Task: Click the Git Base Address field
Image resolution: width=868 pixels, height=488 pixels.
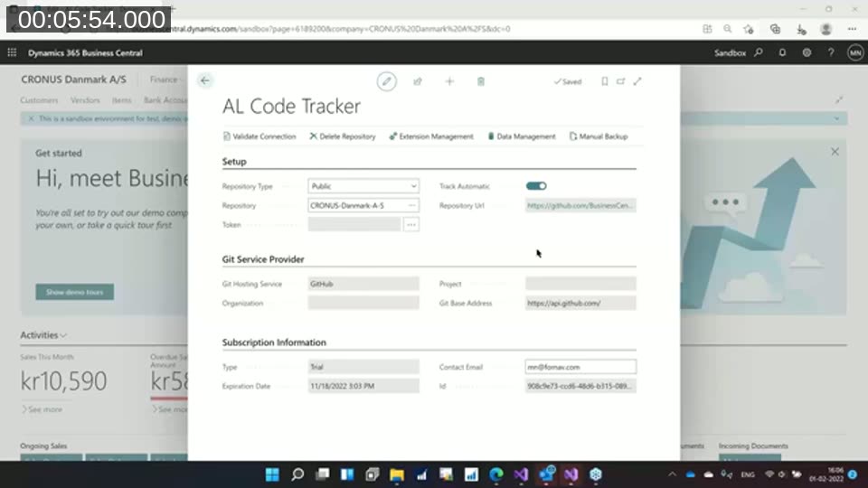Action: (x=580, y=304)
